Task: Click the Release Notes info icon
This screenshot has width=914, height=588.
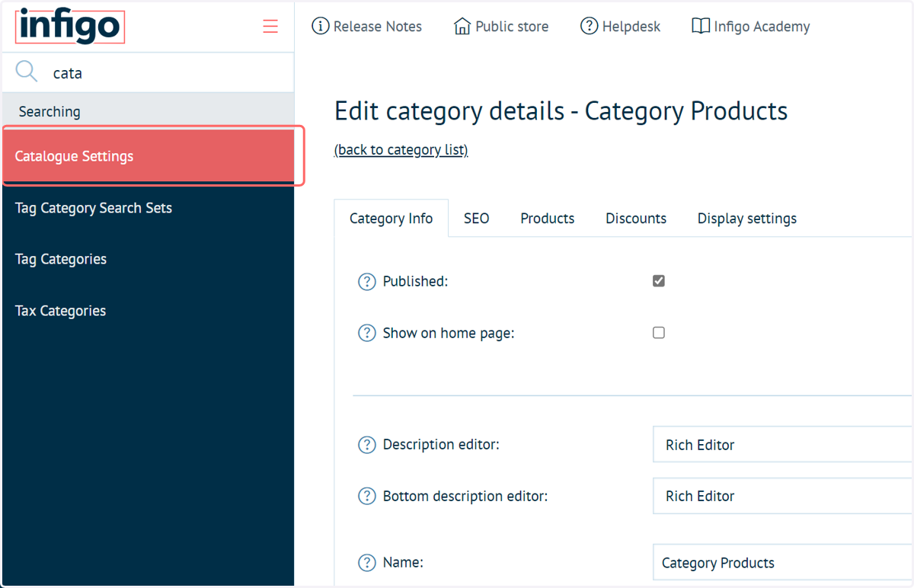Action: tap(321, 26)
